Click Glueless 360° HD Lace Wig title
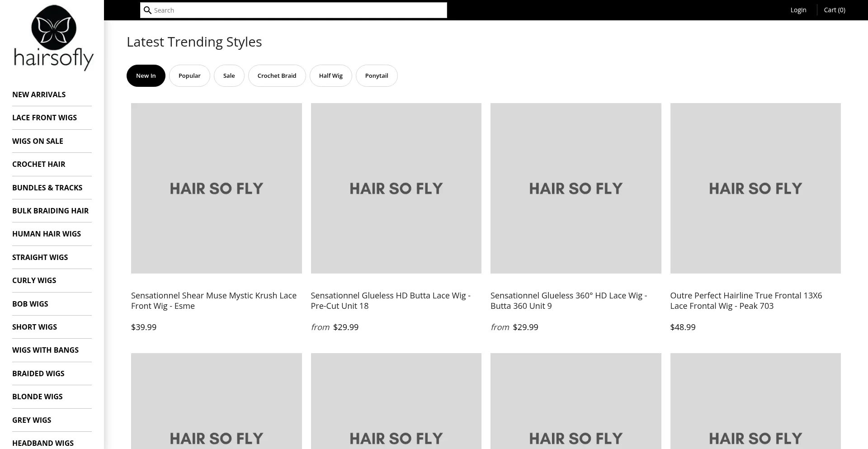Screen dimensions: 868x449 coord(569,301)
